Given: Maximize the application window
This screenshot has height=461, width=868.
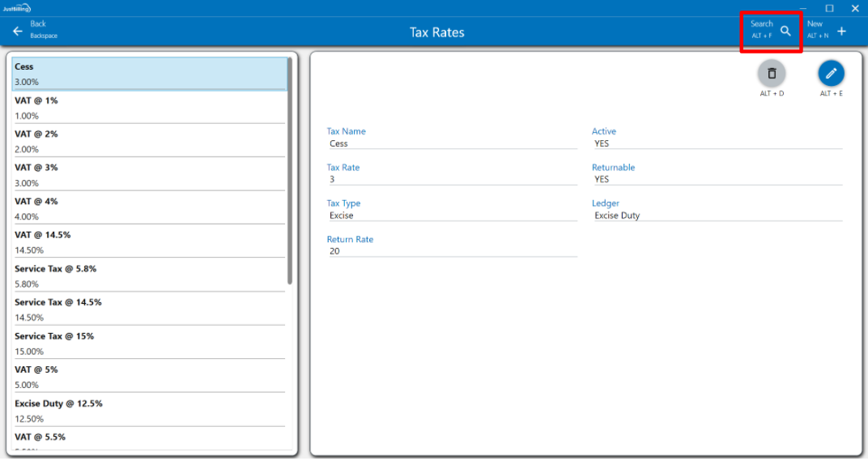Looking at the screenshot, I should tap(829, 8).
